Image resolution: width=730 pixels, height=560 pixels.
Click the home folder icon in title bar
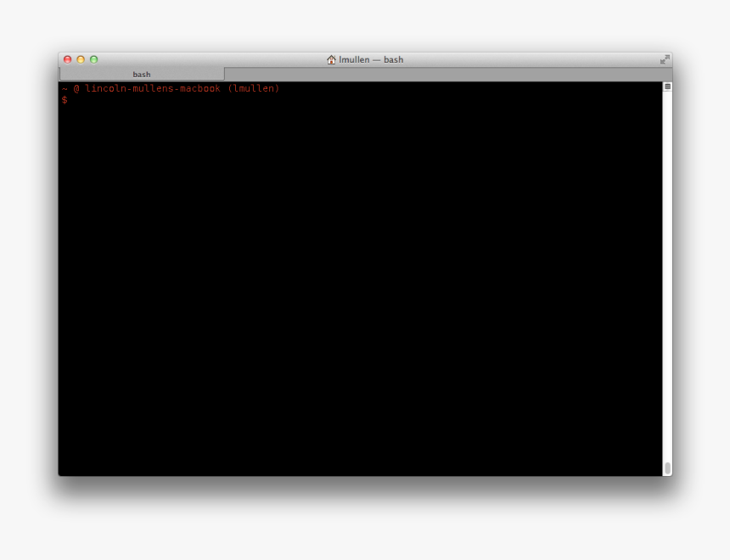[x=331, y=59]
